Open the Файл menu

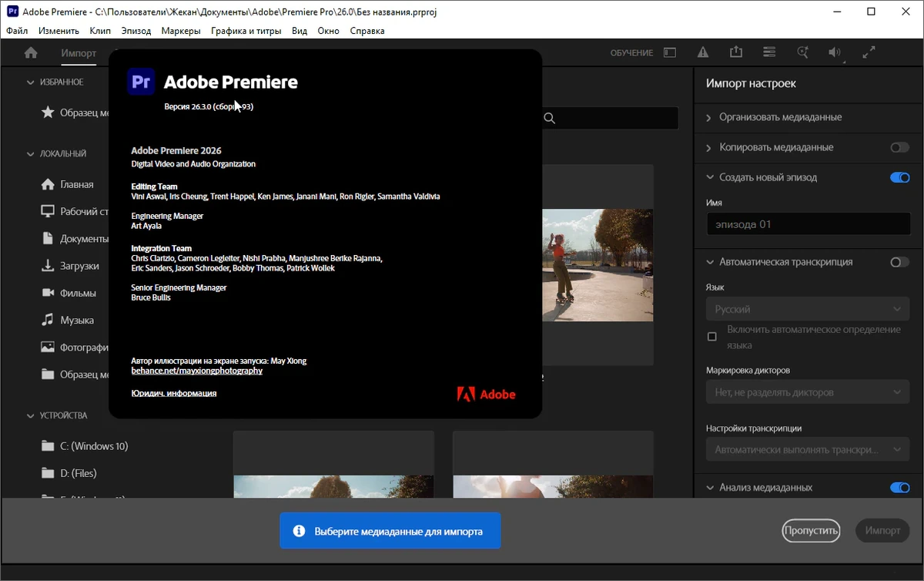click(x=17, y=31)
